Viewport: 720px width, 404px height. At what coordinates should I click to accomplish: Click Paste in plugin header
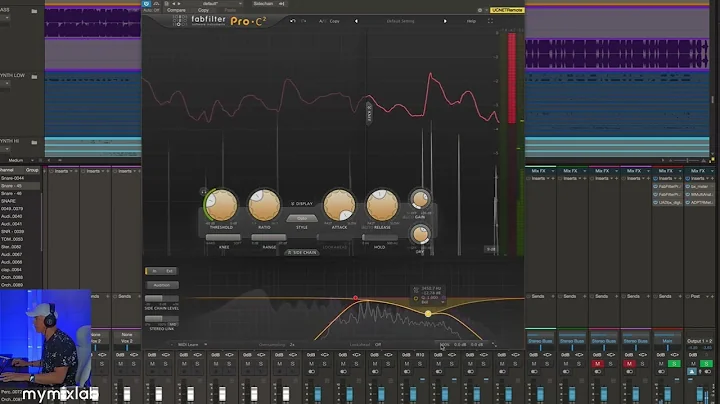point(230,10)
